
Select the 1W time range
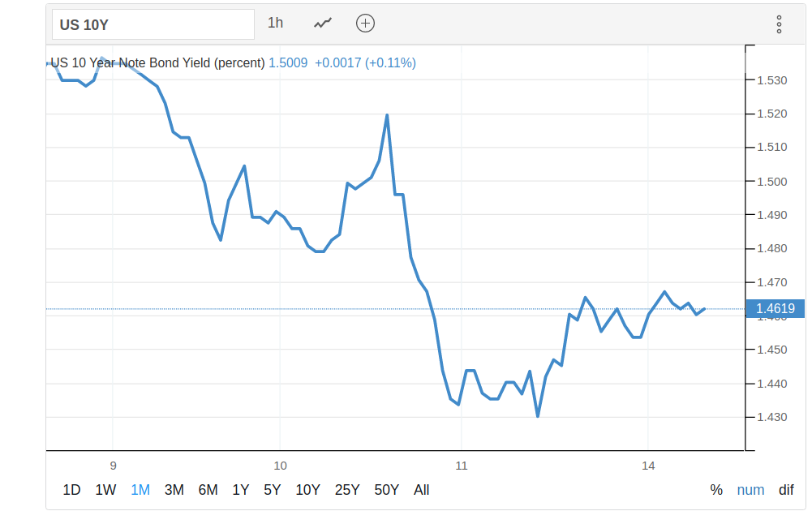(105, 490)
